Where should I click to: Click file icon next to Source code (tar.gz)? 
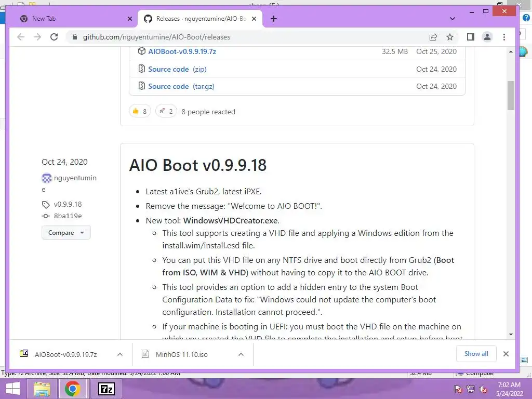point(141,86)
